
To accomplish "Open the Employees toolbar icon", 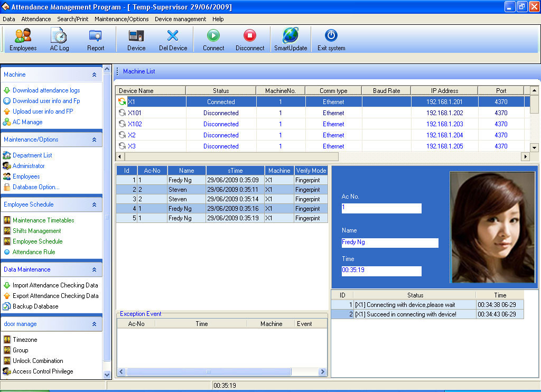I will 23,36.
